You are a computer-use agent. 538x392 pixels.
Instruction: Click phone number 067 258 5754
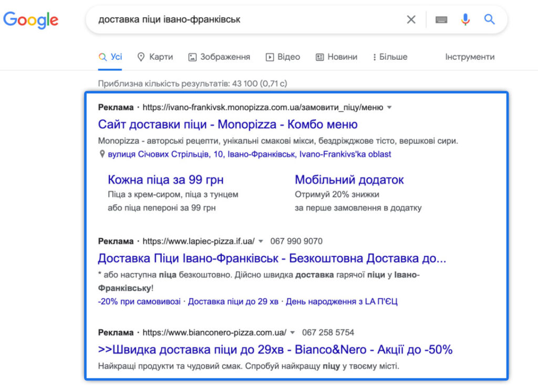(328, 332)
